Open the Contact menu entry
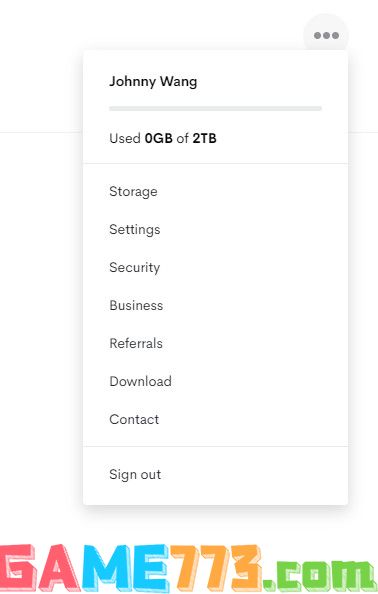The image size is (378, 594). (x=134, y=419)
